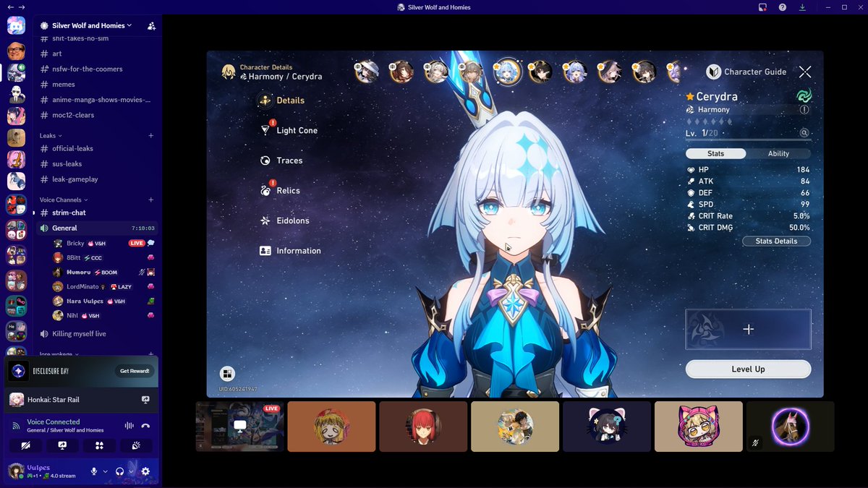The image size is (868, 488).
Task: Click LordMinato in the General voice channel
Action: 103,287
